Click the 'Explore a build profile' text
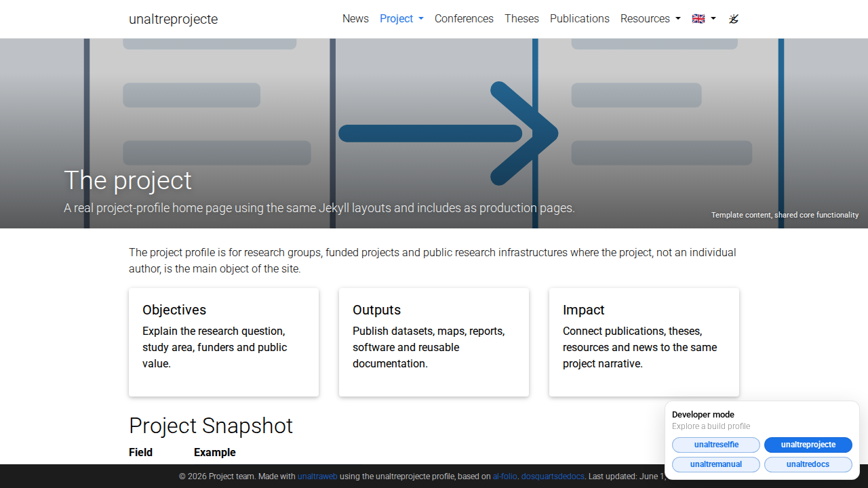Screen dimensions: 868x488 coord(711,426)
